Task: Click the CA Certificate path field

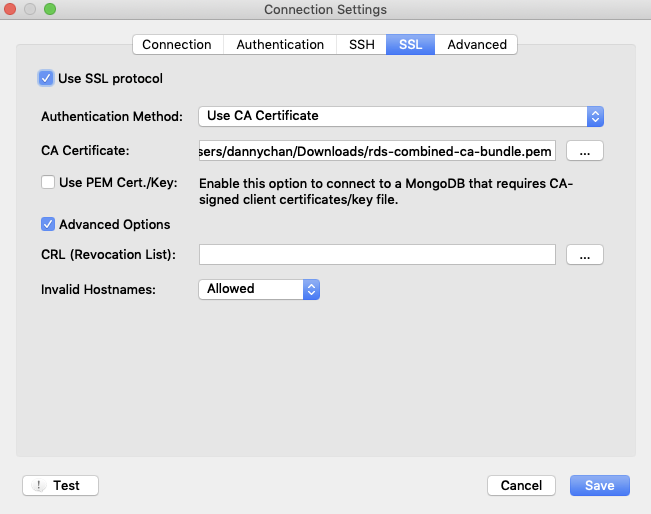Action: coord(377,151)
